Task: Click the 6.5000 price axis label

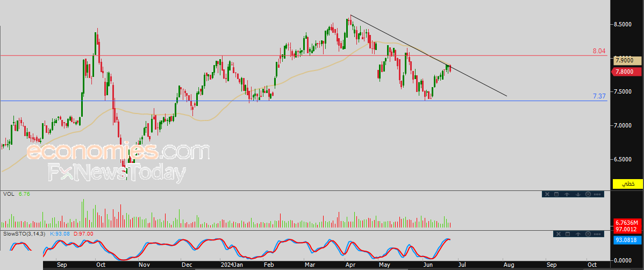Action: pos(622,159)
